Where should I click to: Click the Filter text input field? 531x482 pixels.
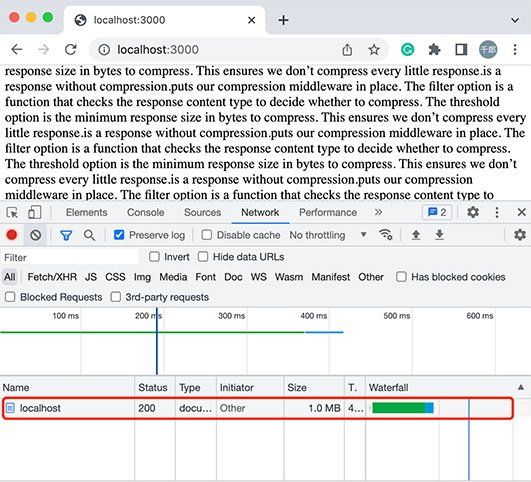tap(70, 257)
